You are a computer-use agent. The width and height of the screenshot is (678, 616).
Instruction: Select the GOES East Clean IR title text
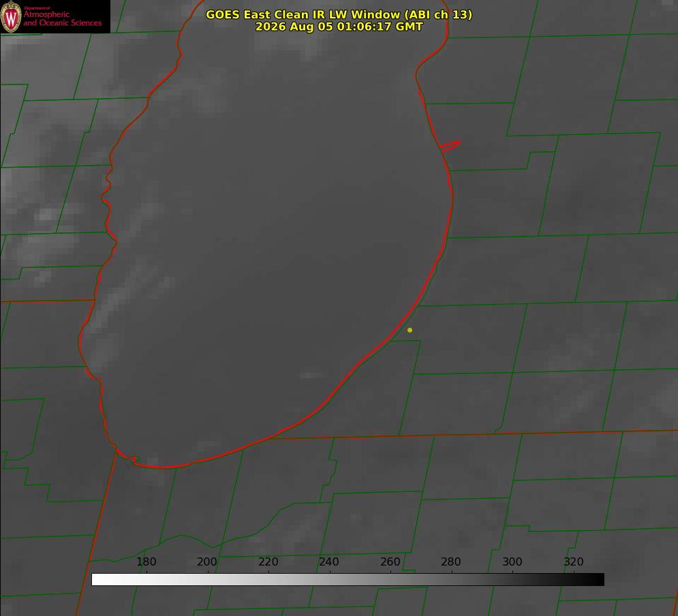pos(339,14)
